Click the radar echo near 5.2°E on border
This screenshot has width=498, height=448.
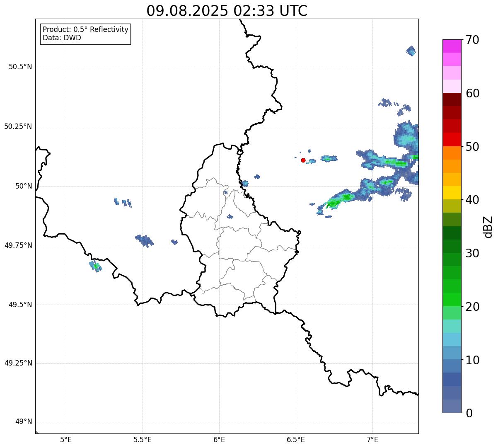coord(95,266)
